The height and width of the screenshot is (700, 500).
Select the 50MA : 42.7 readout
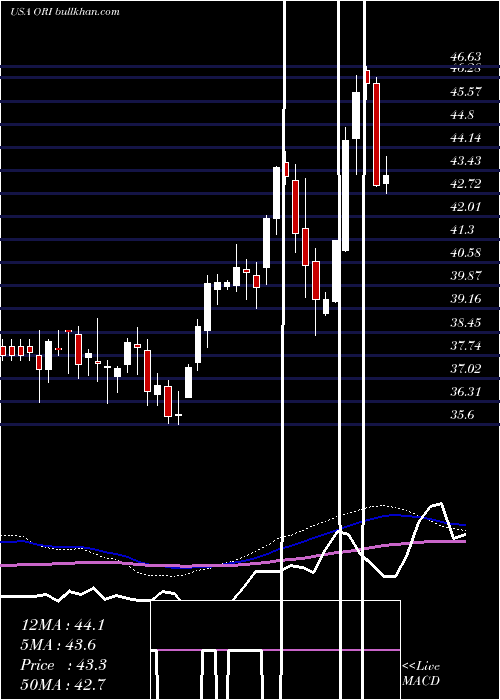tap(63, 684)
